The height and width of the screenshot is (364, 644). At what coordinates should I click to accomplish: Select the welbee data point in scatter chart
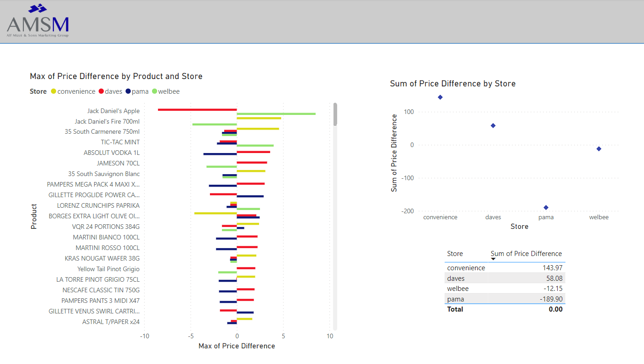[x=599, y=148]
